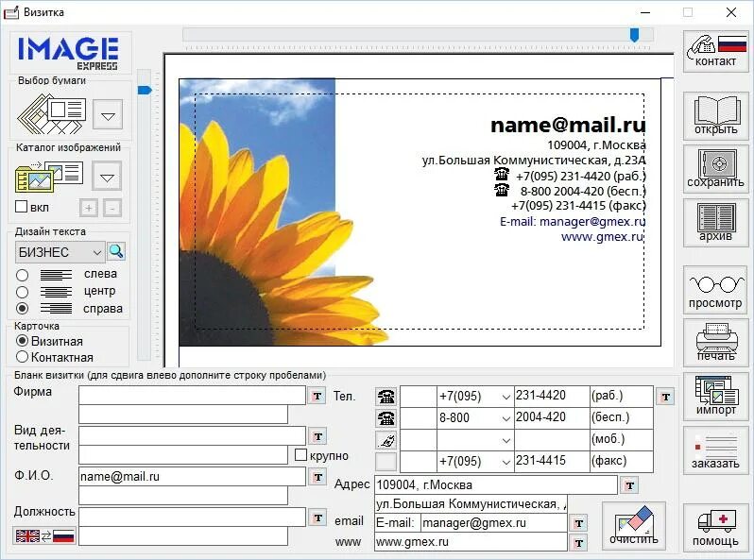Click vertical slider handle left of card
Viewport: 754px width, 560px height.
coord(145,90)
